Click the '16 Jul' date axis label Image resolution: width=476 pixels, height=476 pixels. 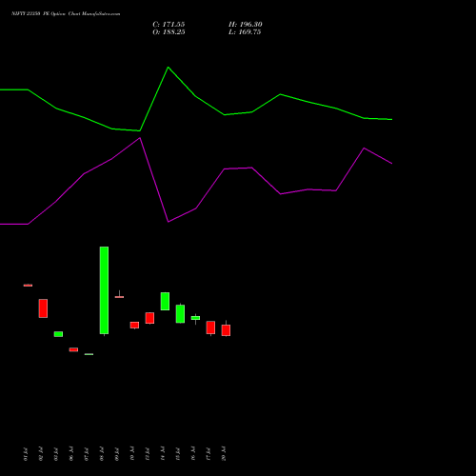(x=193, y=454)
